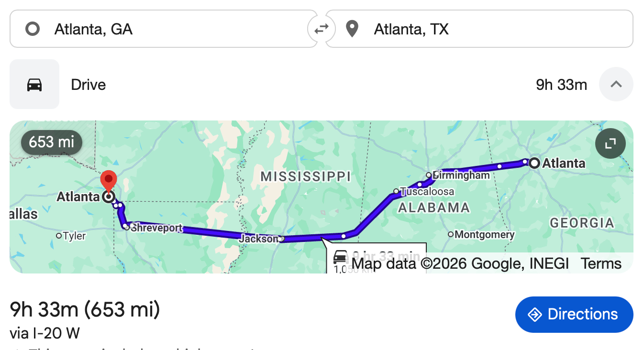Click the origin circle icon
The height and width of the screenshot is (350, 644).
coord(33,29)
